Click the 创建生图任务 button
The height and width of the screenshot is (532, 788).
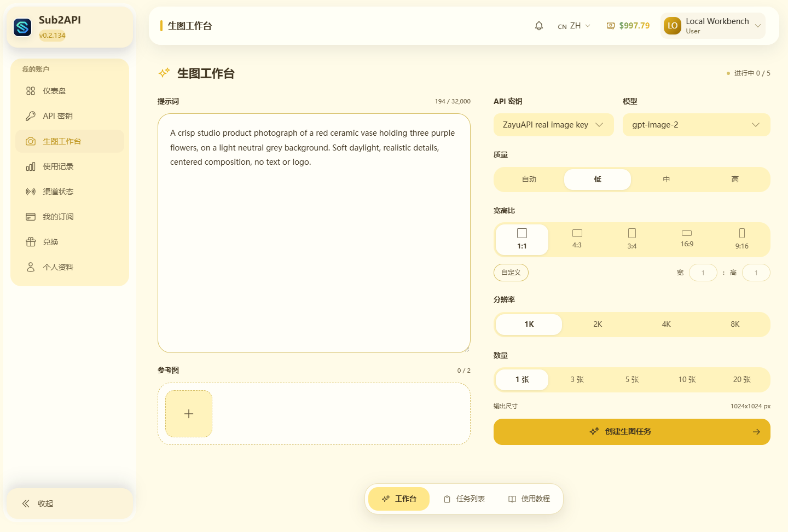point(632,432)
